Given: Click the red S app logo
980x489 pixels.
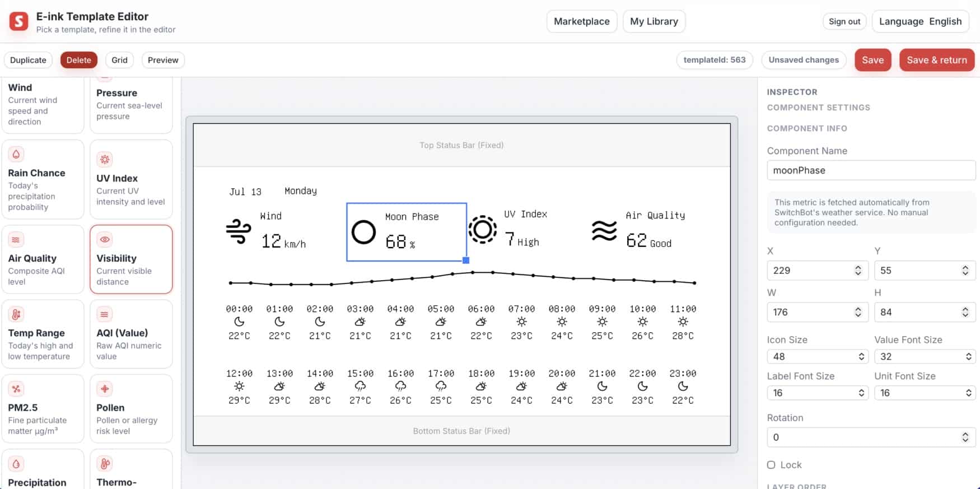Looking at the screenshot, I should [x=18, y=22].
